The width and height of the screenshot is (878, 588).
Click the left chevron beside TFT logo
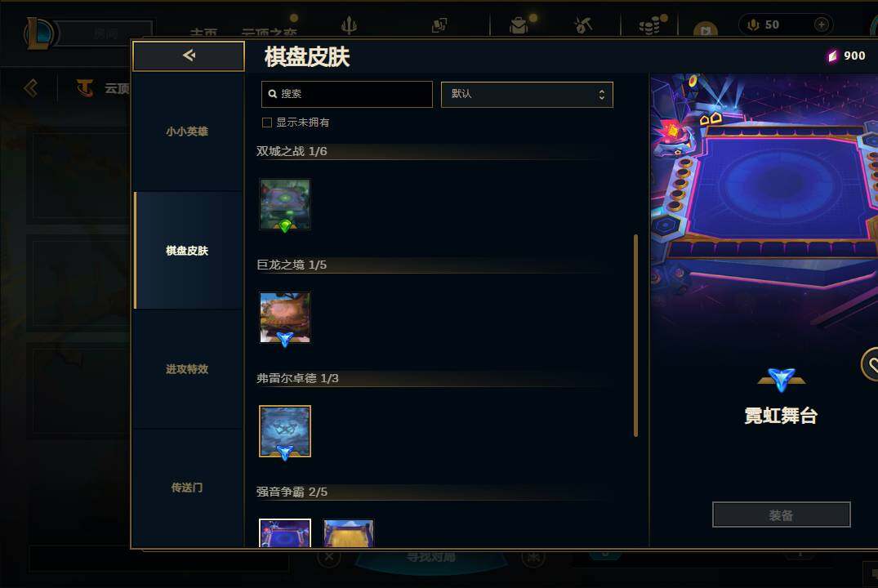pos(31,87)
